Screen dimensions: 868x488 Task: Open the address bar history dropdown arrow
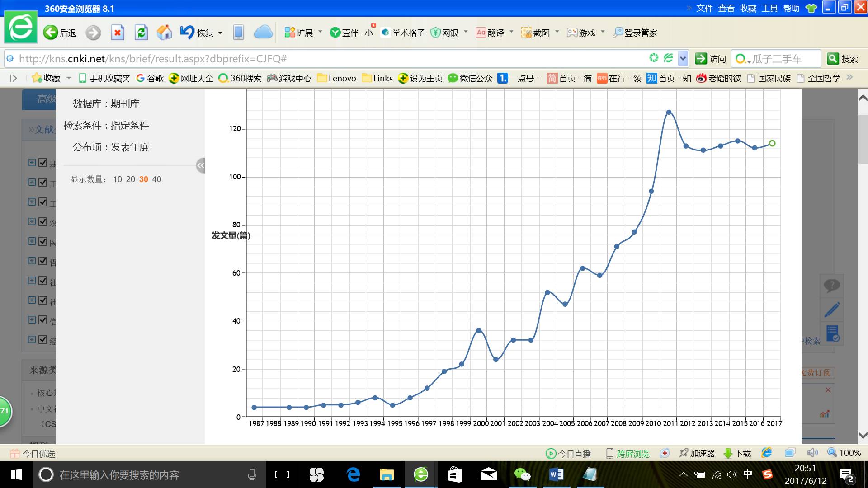coord(683,58)
